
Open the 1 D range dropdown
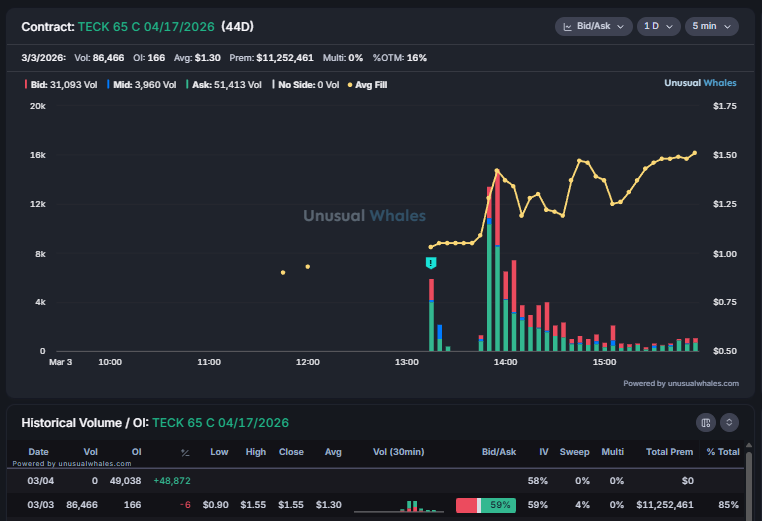658,26
